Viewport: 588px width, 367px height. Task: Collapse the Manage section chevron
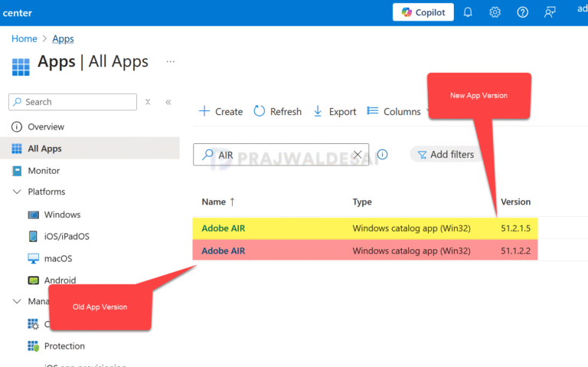pos(17,301)
